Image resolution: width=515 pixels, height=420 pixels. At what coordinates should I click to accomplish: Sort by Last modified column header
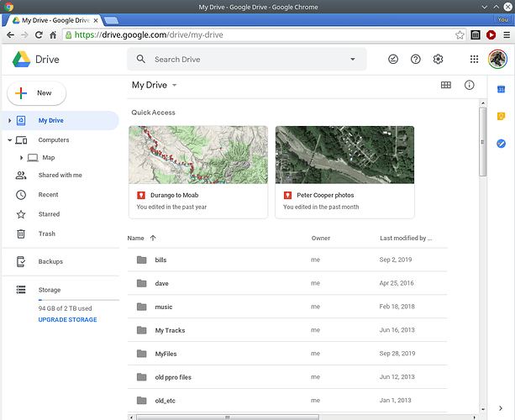tap(406, 238)
